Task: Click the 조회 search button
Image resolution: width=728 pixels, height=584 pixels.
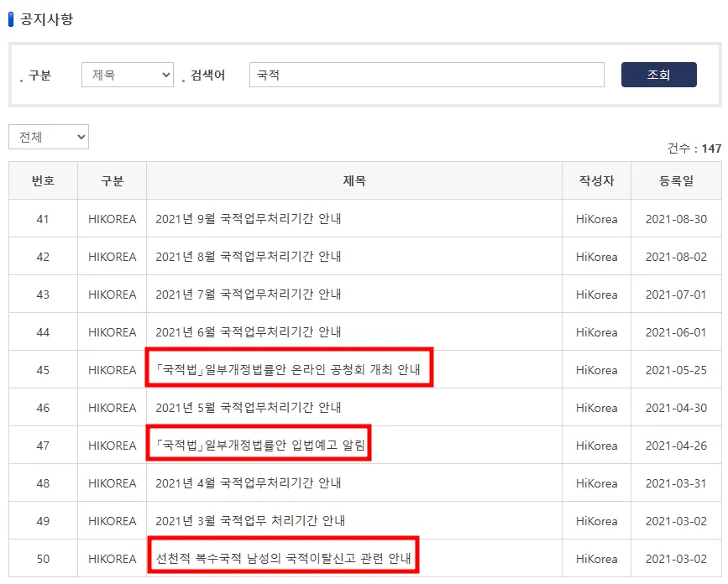Action: pos(659,75)
